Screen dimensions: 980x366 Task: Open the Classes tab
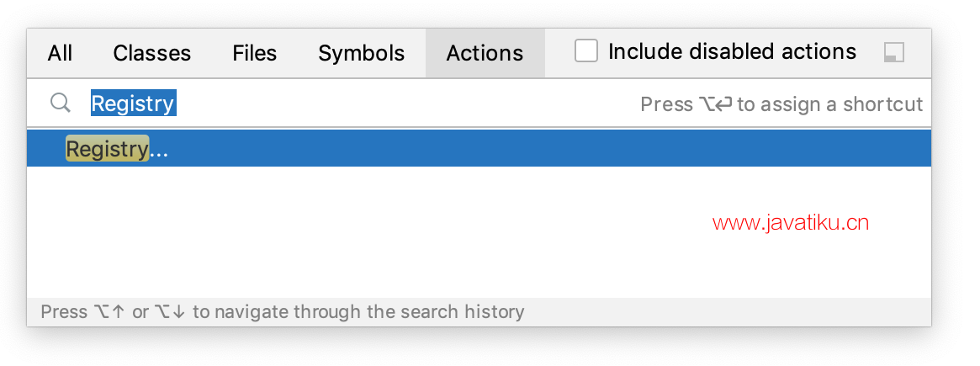tap(152, 53)
